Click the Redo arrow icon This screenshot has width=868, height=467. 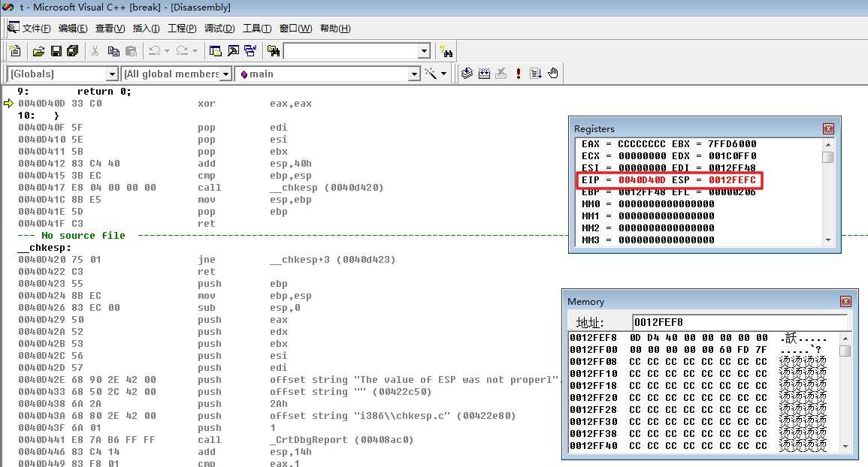coord(182,52)
